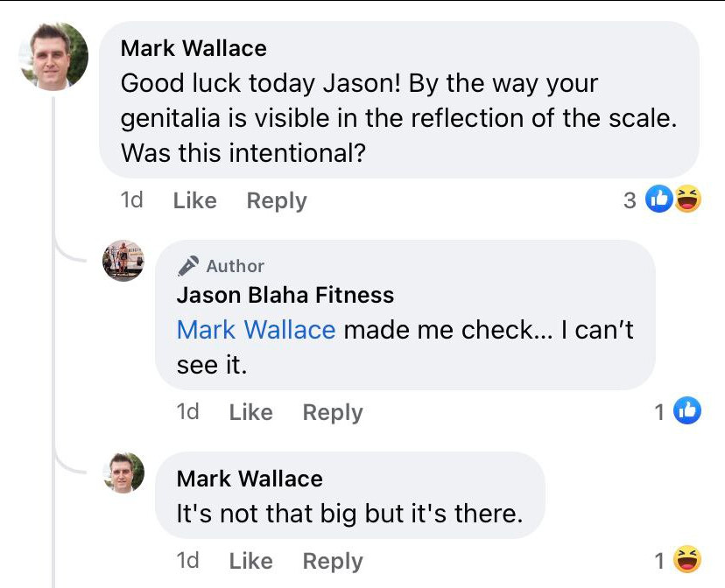Open Jason Blaha Fitness author name
This screenshot has width=725, height=588.
[x=285, y=296]
